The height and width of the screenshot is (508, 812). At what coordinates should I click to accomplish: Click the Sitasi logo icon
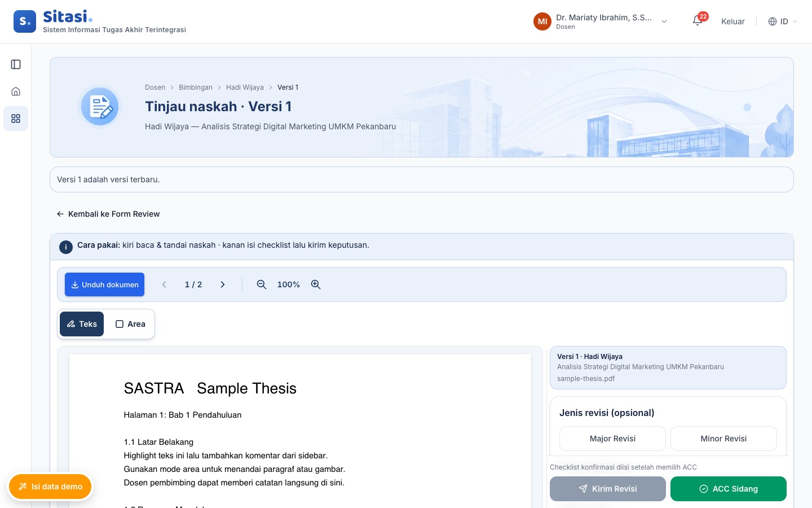(25, 21)
